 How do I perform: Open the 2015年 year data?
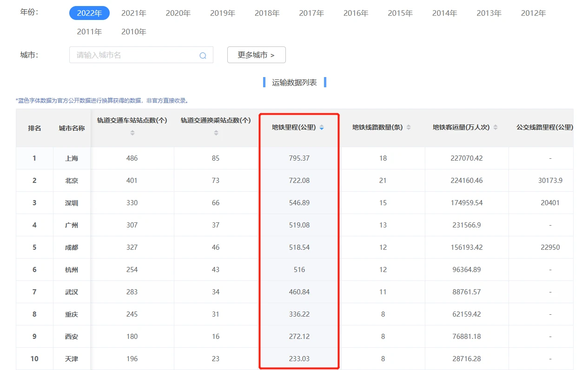(x=400, y=13)
